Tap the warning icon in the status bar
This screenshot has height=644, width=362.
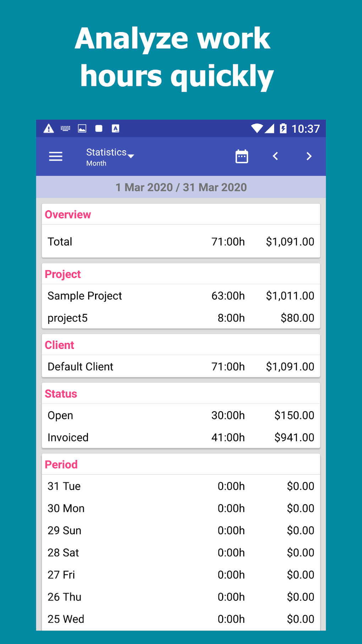point(49,129)
